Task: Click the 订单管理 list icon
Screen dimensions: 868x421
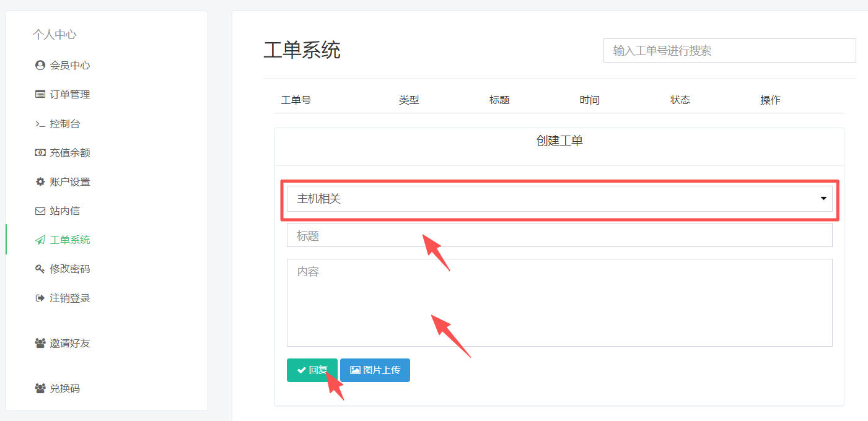Action: (x=40, y=94)
